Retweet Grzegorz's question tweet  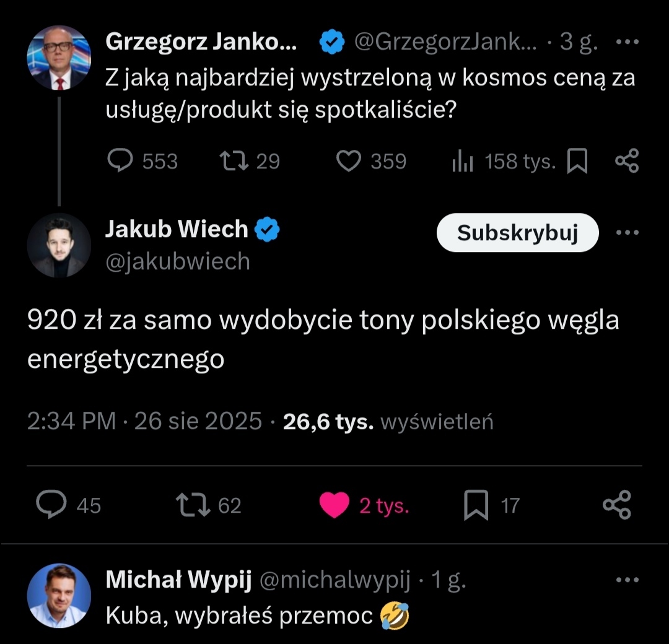235,161
